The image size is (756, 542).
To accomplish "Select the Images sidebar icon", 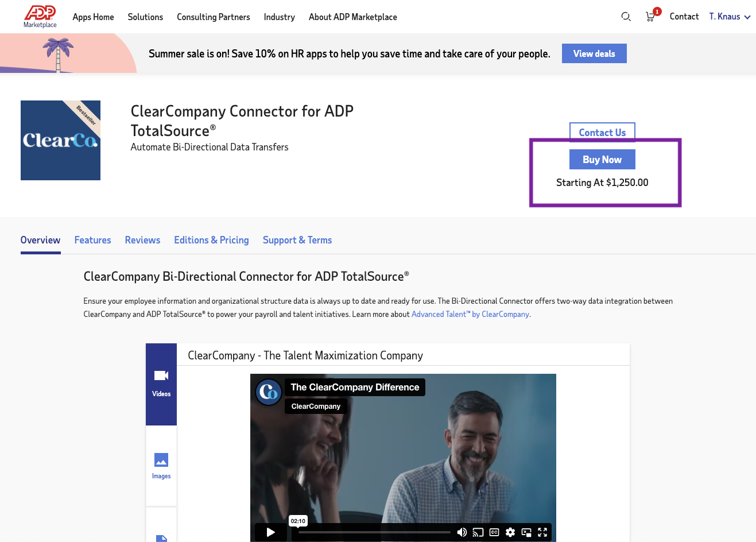I will [161, 466].
